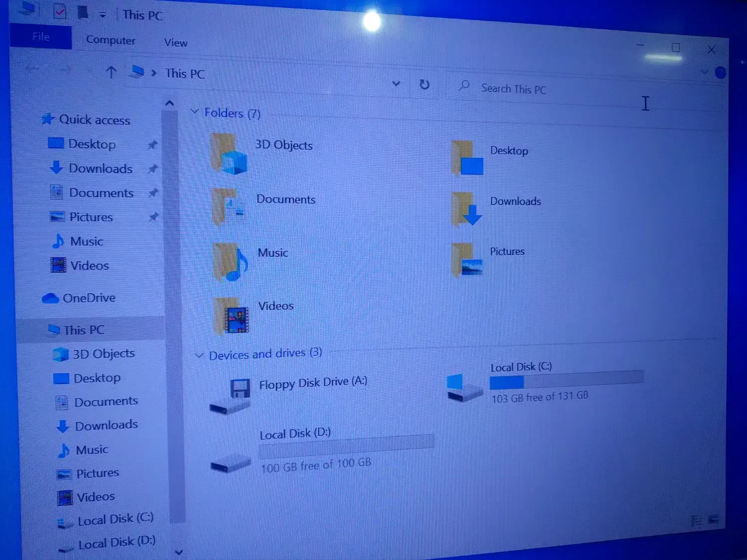Viewport: 747px width, 560px height.
Task: Open the address bar history dropdown
Action: click(396, 83)
